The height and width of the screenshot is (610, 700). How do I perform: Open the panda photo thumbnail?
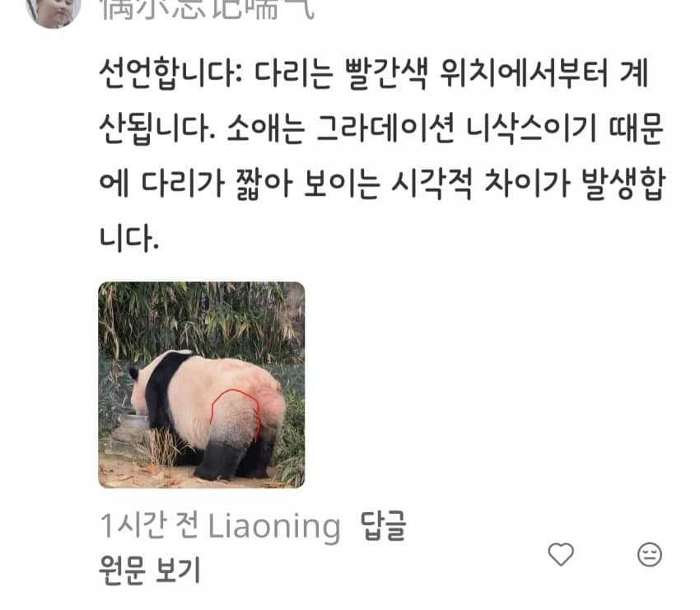(201, 384)
